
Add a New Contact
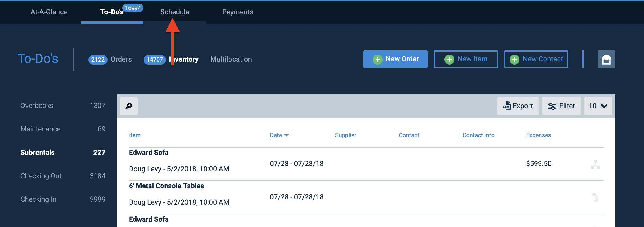(536, 59)
